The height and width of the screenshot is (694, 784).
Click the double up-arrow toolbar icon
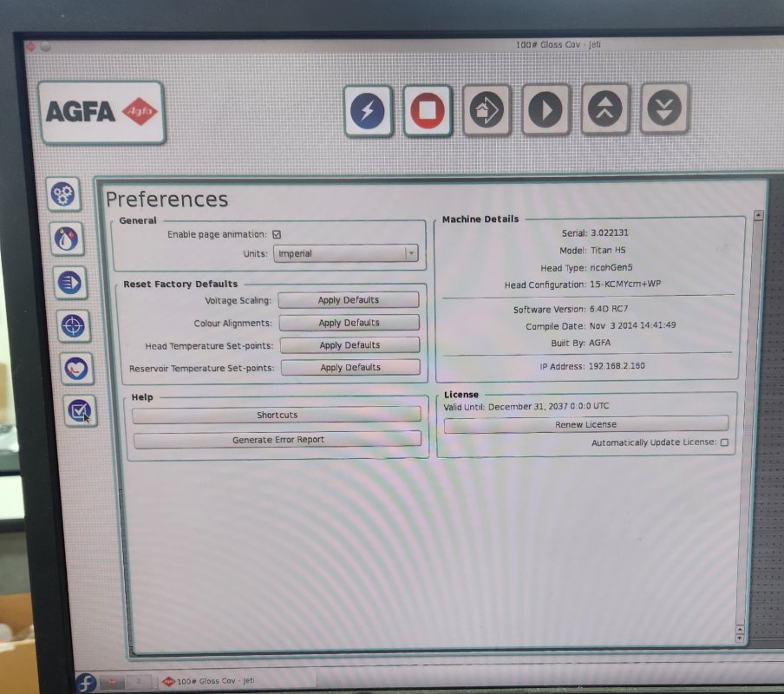tap(605, 108)
